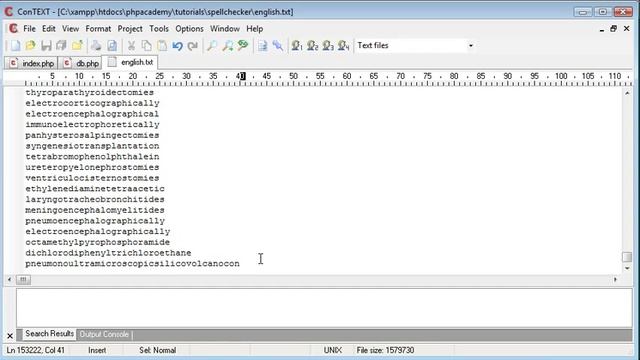This screenshot has width=640, height=360.
Task: Click the blue pin stay-on-top icon
Action: [x=278, y=45]
